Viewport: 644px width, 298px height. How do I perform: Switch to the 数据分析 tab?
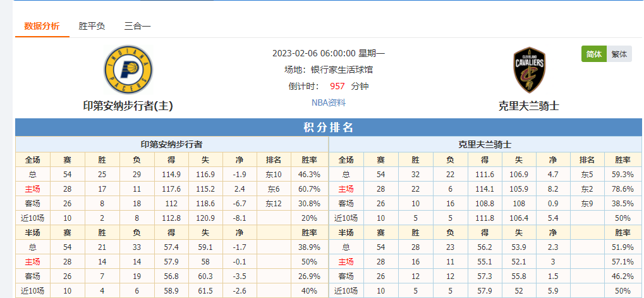coord(42,27)
